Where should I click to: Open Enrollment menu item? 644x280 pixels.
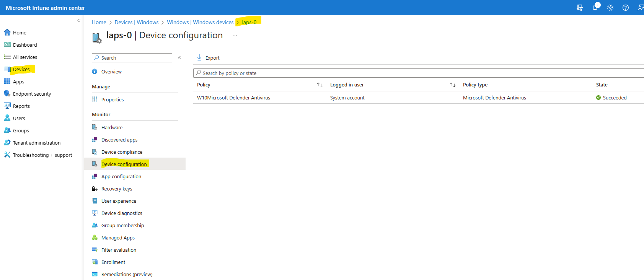(x=113, y=262)
